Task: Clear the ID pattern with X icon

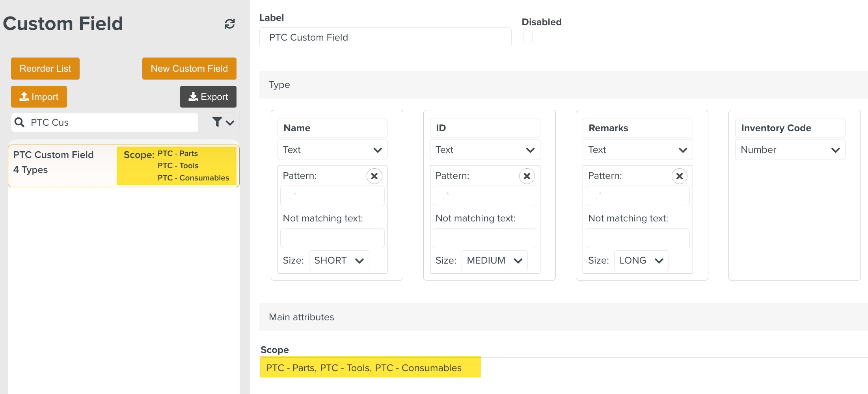Action: coord(527,176)
